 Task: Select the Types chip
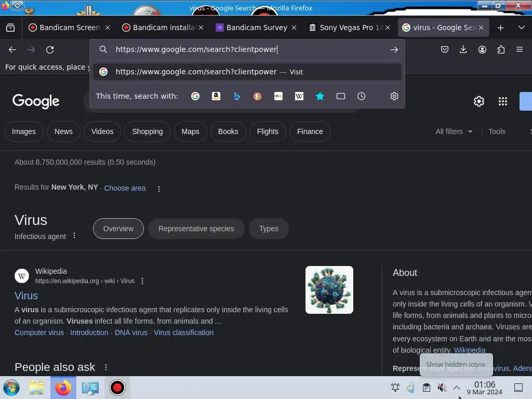[x=269, y=229]
